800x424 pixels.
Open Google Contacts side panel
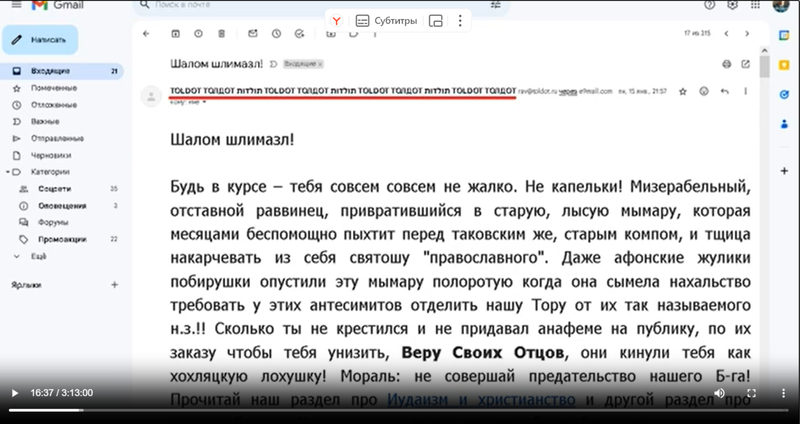tap(784, 124)
